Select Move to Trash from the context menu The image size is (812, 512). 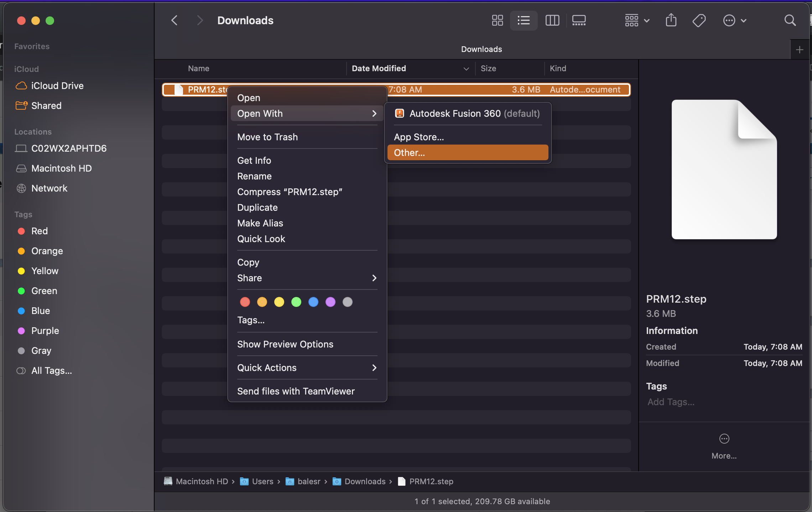coord(267,137)
